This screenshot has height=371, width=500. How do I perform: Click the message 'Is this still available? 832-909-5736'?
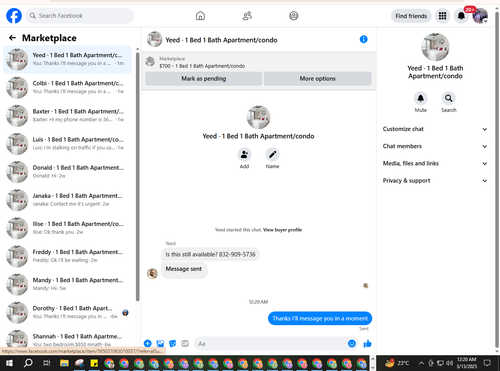click(x=210, y=254)
